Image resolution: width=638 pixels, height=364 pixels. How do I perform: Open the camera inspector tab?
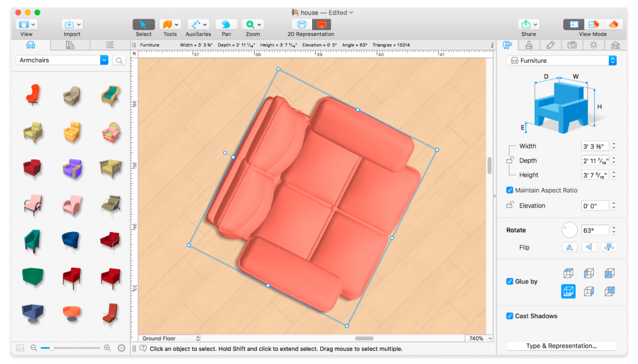(x=573, y=45)
